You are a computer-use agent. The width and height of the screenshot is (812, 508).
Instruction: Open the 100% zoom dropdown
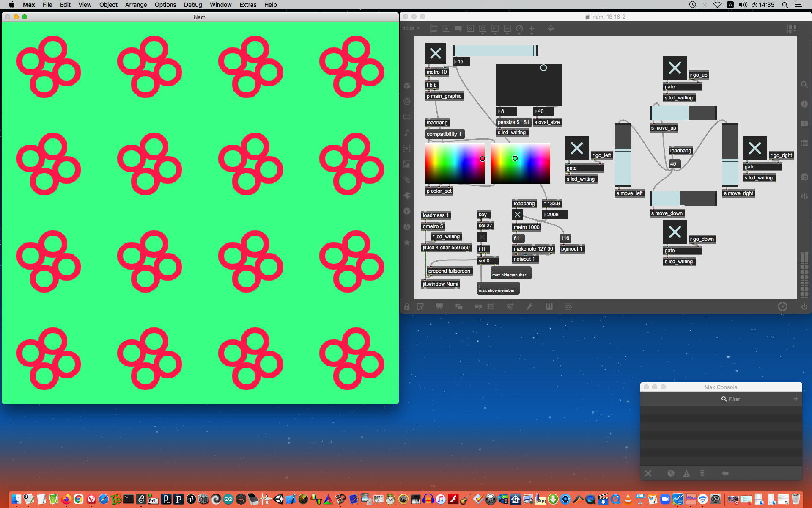411,28
